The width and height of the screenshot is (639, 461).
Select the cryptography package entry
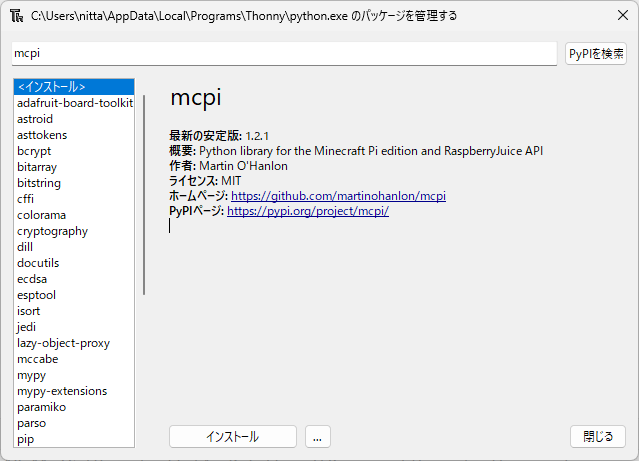point(52,231)
